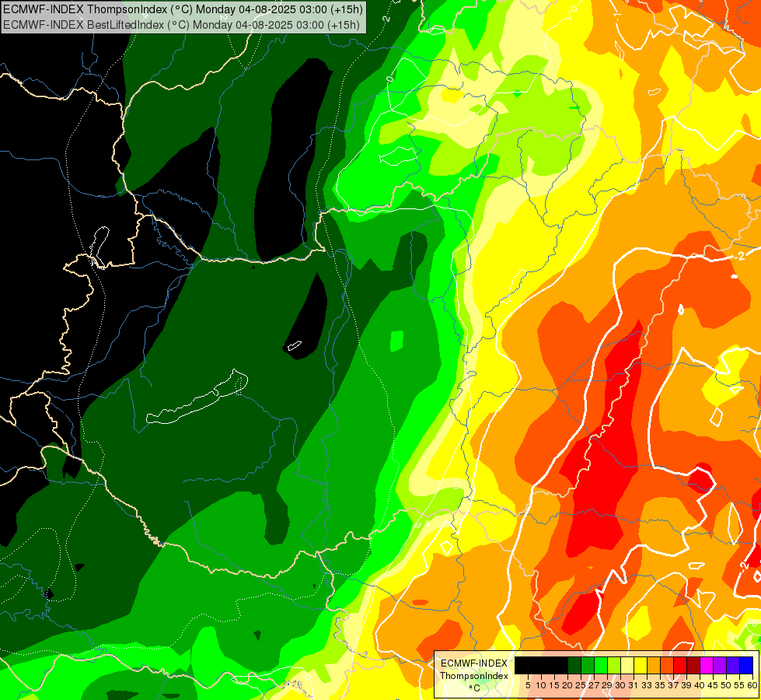The image size is (761, 700).
Task: Click the legend tick label '5'
Action: click(528, 685)
